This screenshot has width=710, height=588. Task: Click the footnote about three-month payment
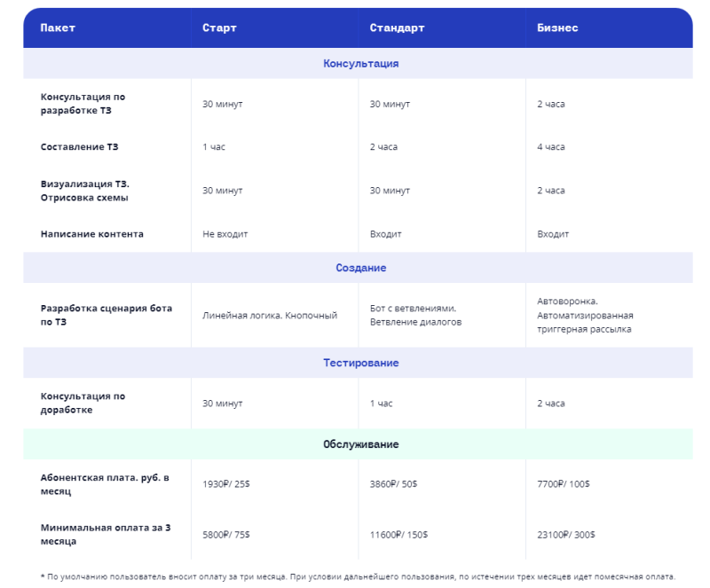coord(358,576)
